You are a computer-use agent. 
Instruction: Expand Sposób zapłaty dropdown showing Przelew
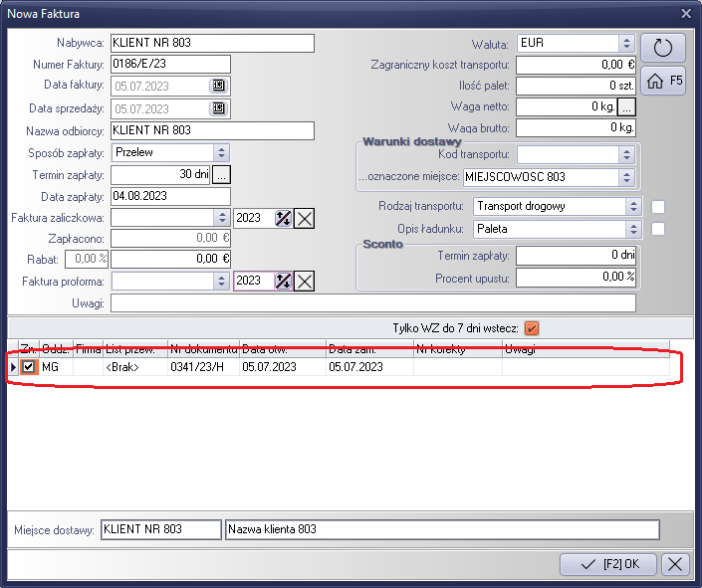[221, 152]
